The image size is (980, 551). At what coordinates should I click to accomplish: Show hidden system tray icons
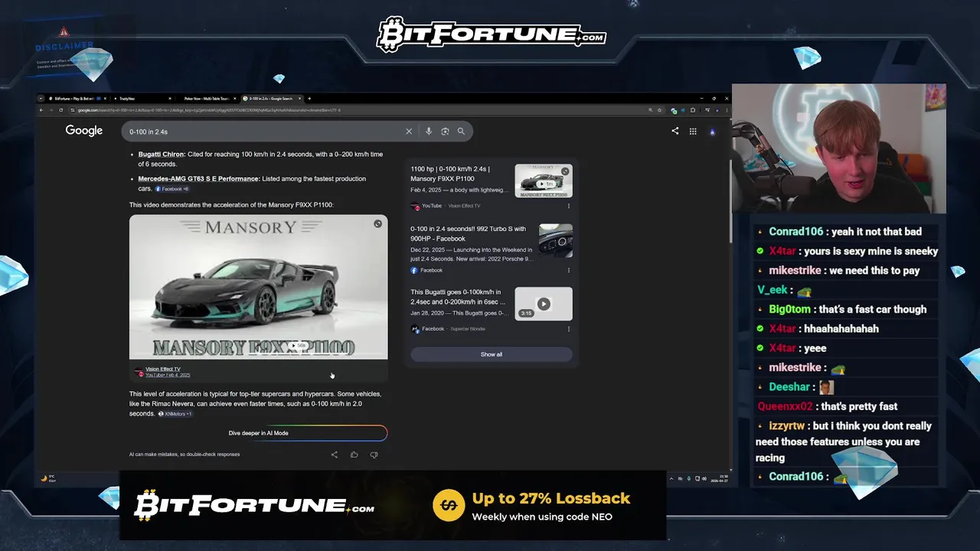[672, 479]
